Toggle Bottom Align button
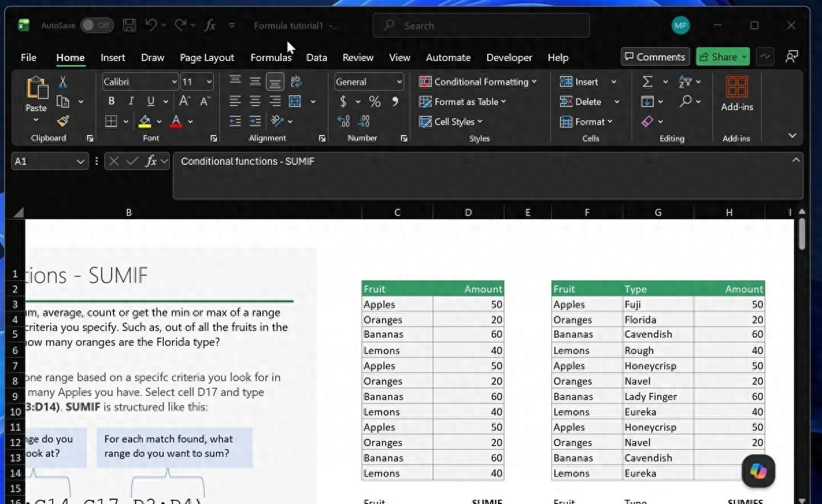 pyautogui.click(x=275, y=81)
